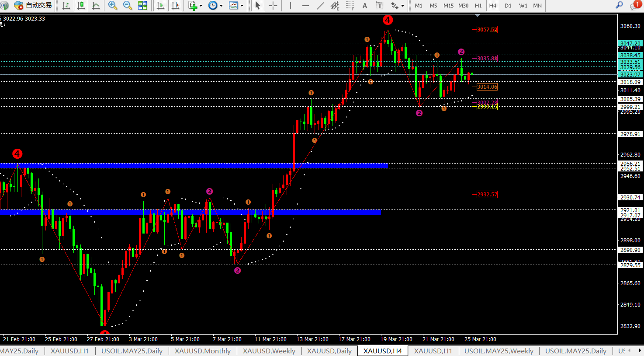Select the text label tool
644x356 pixels.
[x=380, y=6]
